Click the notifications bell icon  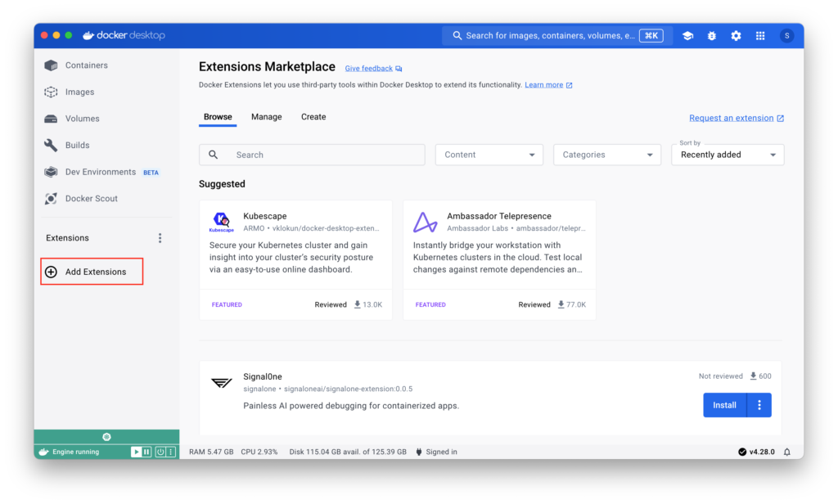[x=787, y=452]
